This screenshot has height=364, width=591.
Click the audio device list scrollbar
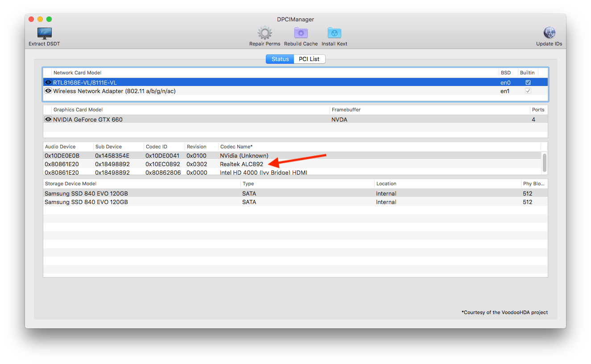[x=544, y=163]
